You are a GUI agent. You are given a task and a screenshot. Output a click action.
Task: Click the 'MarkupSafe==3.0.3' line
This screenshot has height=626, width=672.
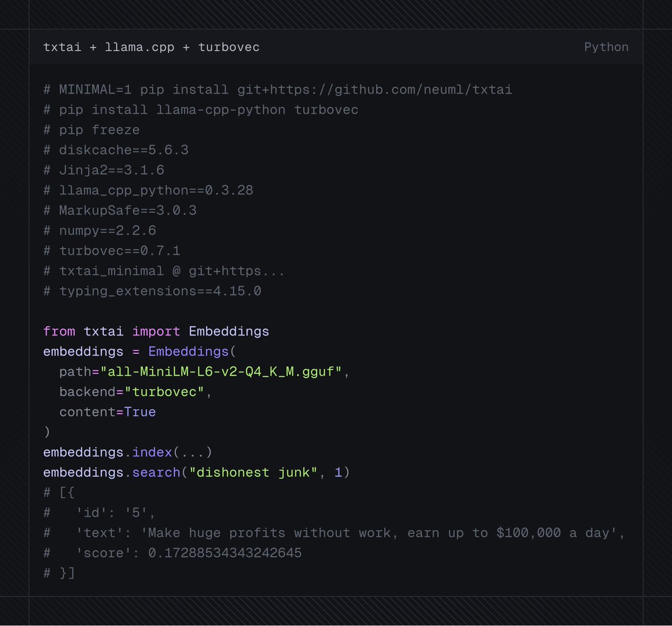click(x=120, y=211)
